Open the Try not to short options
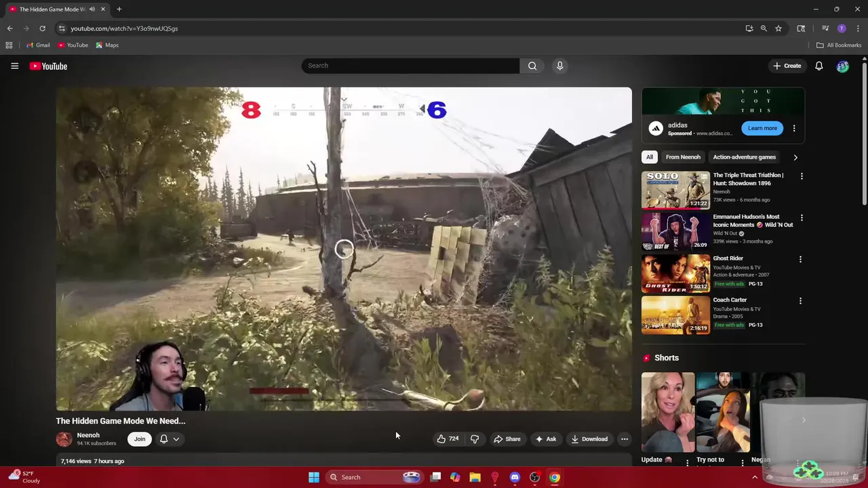 click(x=743, y=463)
